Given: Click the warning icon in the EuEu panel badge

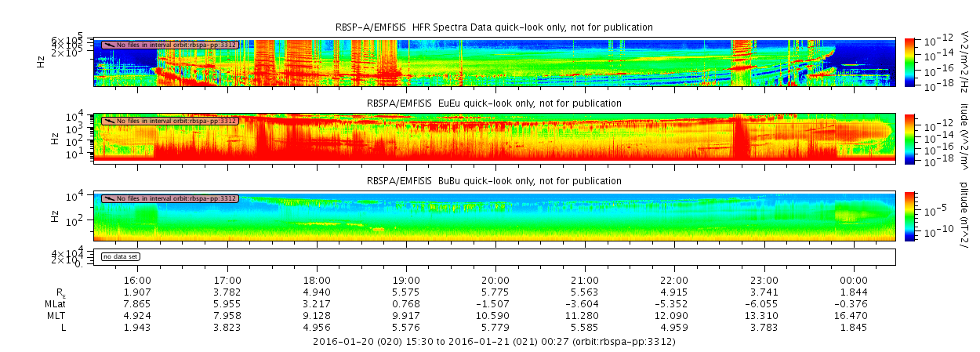Looking at the screenshot, I should click(x=108, y=121).
